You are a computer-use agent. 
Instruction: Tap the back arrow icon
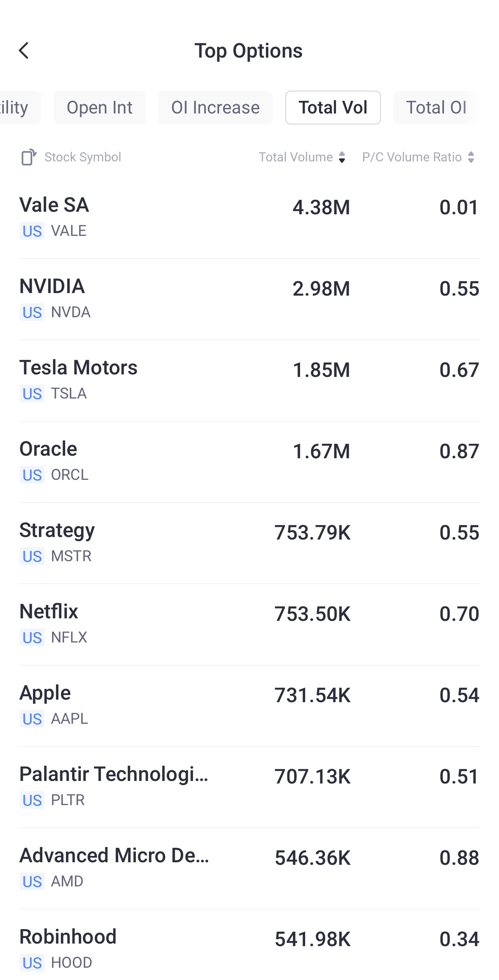[x=24, y=51]
